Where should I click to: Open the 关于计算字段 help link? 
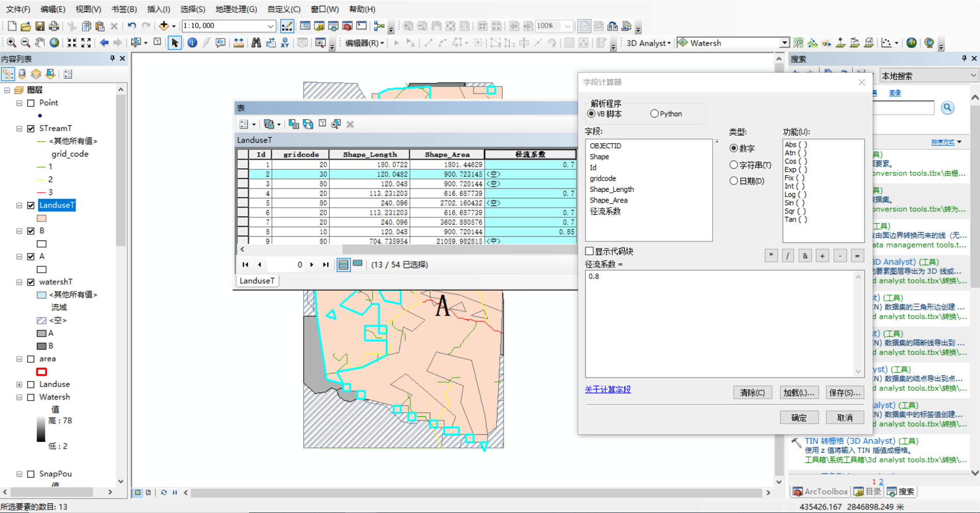pos(608,390)
